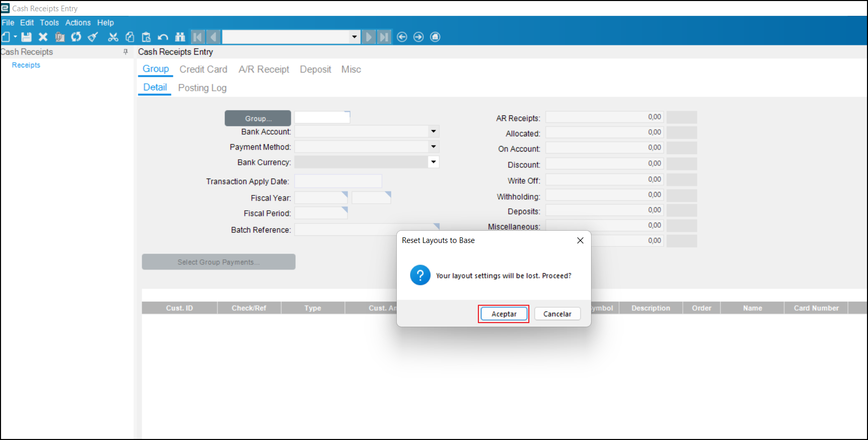
Task: Go to previous record arrow icon
Action: point(214,37)
